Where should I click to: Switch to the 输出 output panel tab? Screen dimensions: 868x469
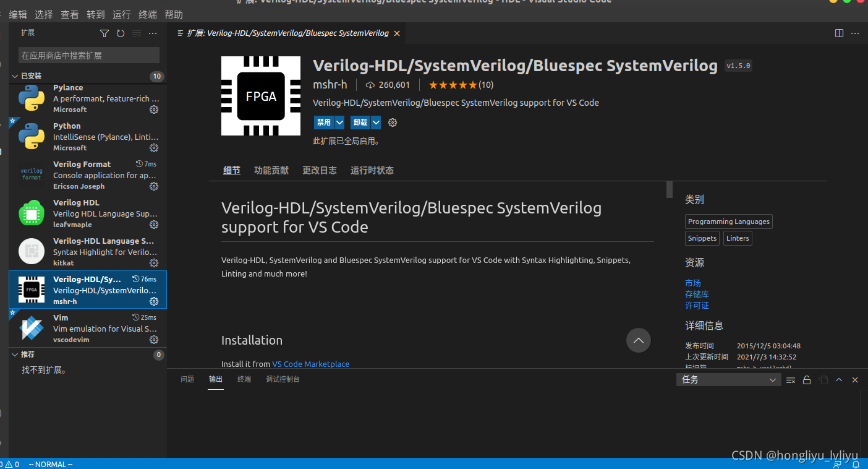point(216,379)
